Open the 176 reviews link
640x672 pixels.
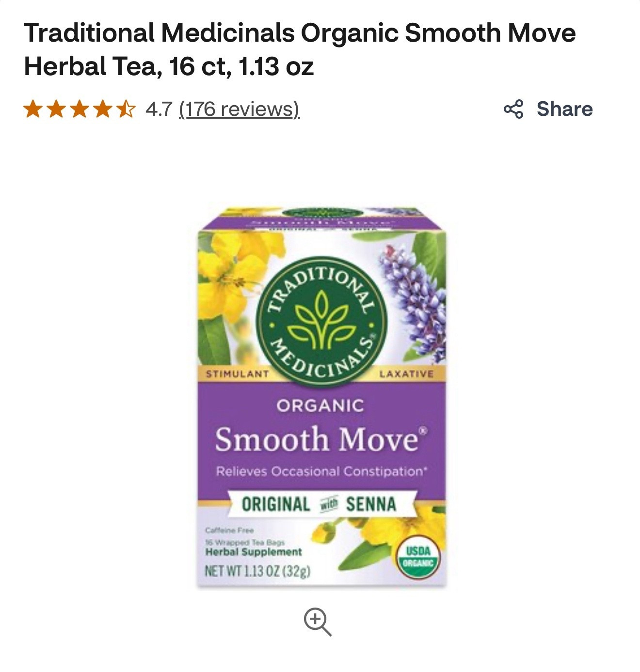(x=240, y=109)
